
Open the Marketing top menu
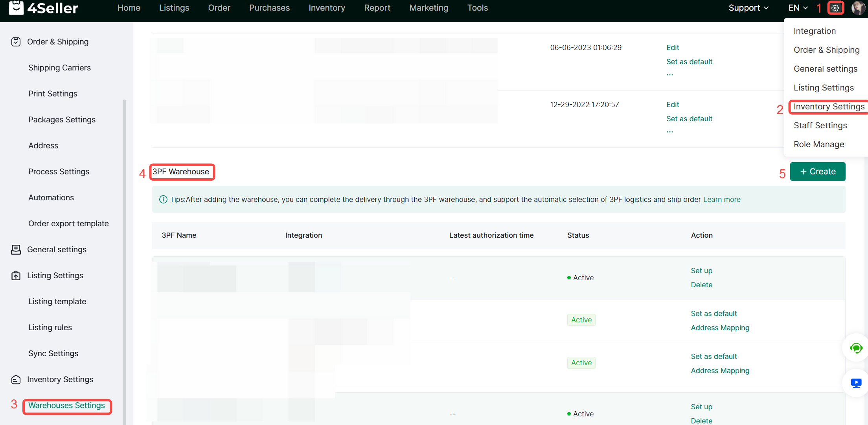(428, 8)
